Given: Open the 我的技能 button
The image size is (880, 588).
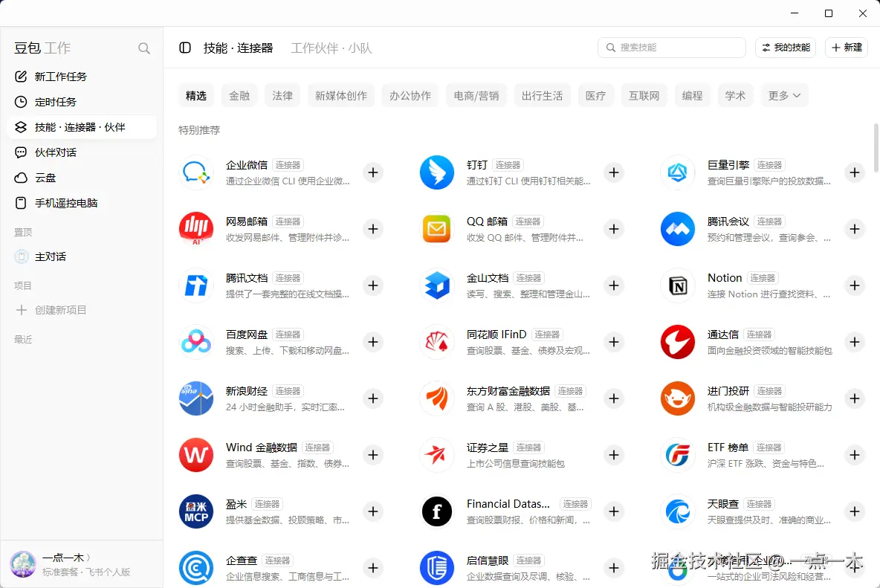Looking at the screenshot, I should coord(785,48).
